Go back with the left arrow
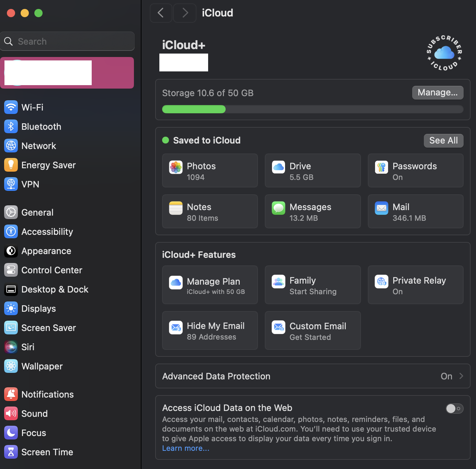The image size is (476, 469). click(x=161, y=13)
